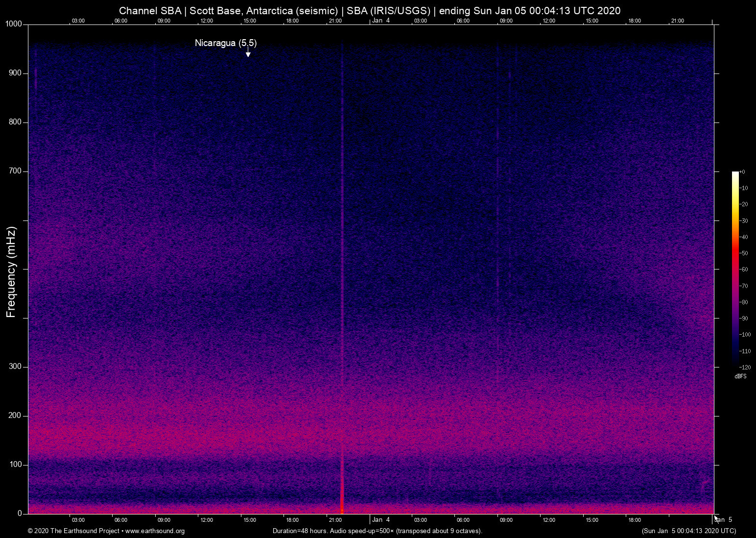Click the 21:00 time label on top axis
This screenshot has height=538, width=756.
coord(336,21)
